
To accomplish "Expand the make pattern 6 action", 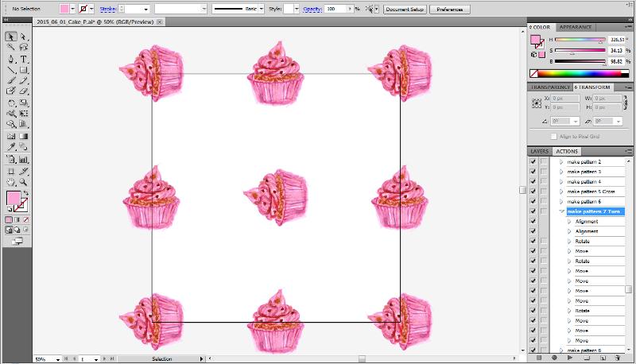I will click(561, 201).
